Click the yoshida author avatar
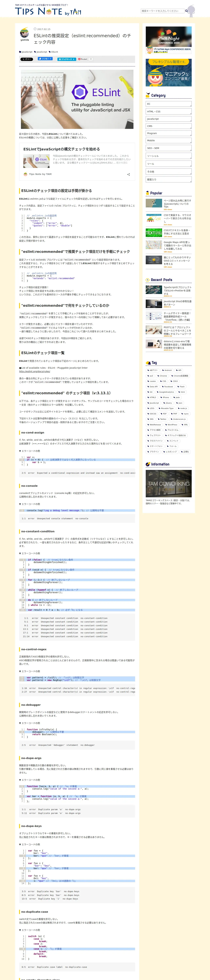 point(24,33)
